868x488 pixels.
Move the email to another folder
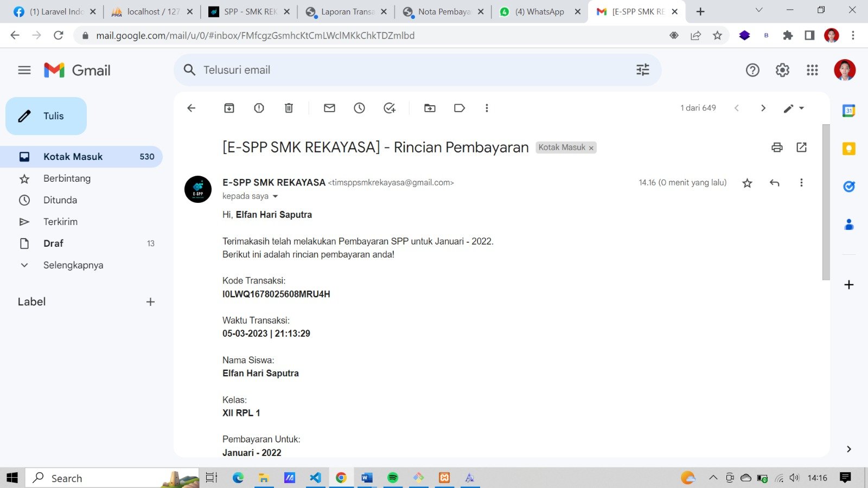coord(430,108)
